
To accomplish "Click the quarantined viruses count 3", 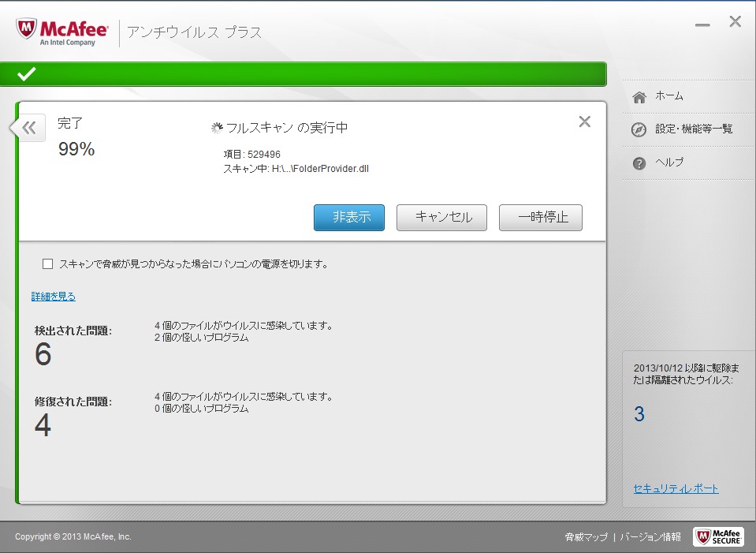I will 639,414.
